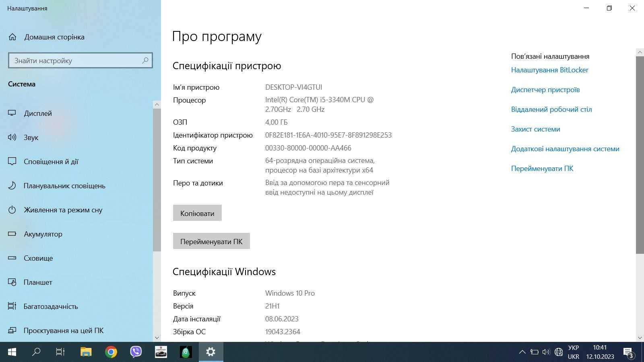644x362 pixels.
Task: Click Перейменувати ПК link in related settings
Action: (542, 169)
